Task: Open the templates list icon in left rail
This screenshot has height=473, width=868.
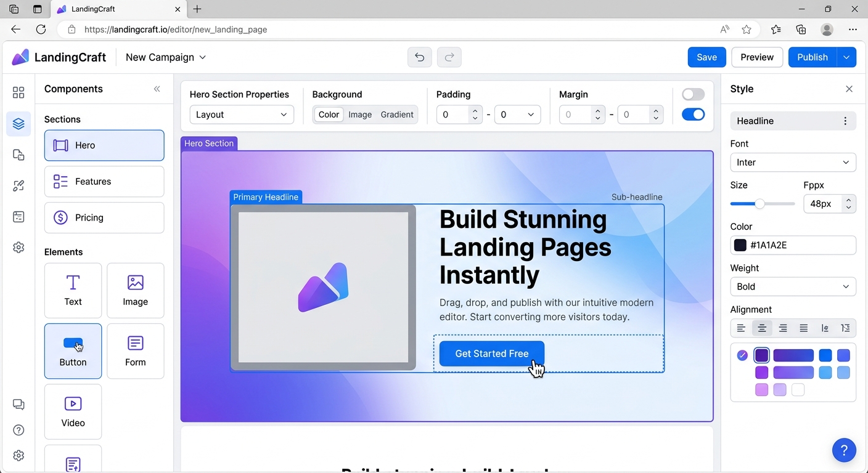Action: [18, 217]
